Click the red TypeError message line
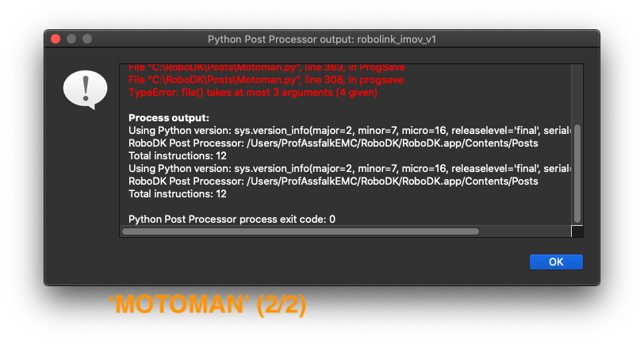The image size is (644, 344). (253, 93)
